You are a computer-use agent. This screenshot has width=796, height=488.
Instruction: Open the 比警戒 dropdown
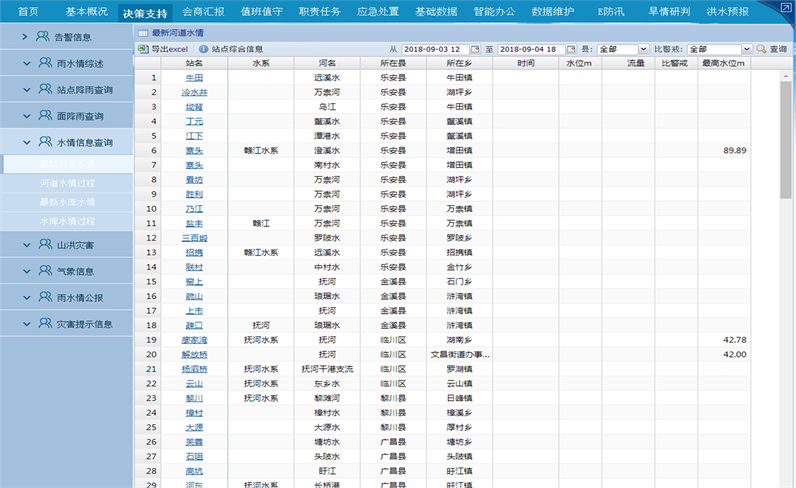pos(746,49)
